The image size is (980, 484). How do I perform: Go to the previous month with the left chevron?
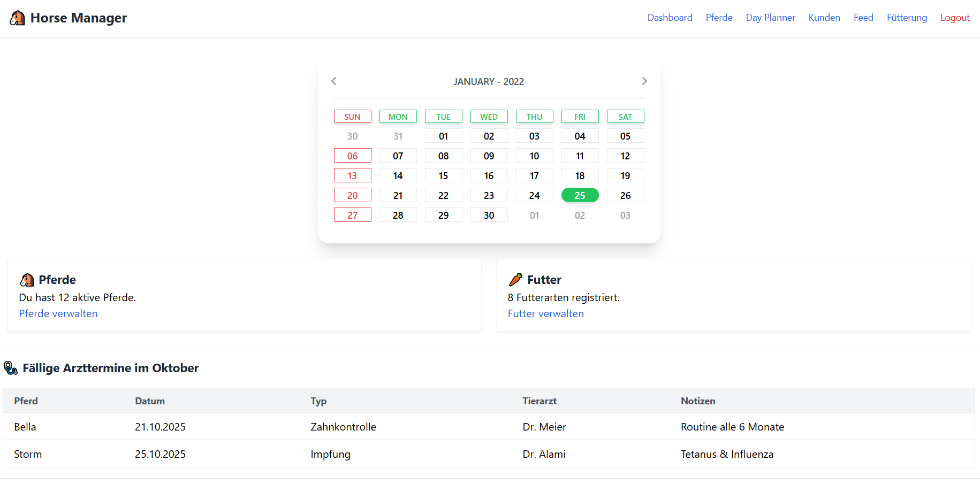(x=333, y=81)
